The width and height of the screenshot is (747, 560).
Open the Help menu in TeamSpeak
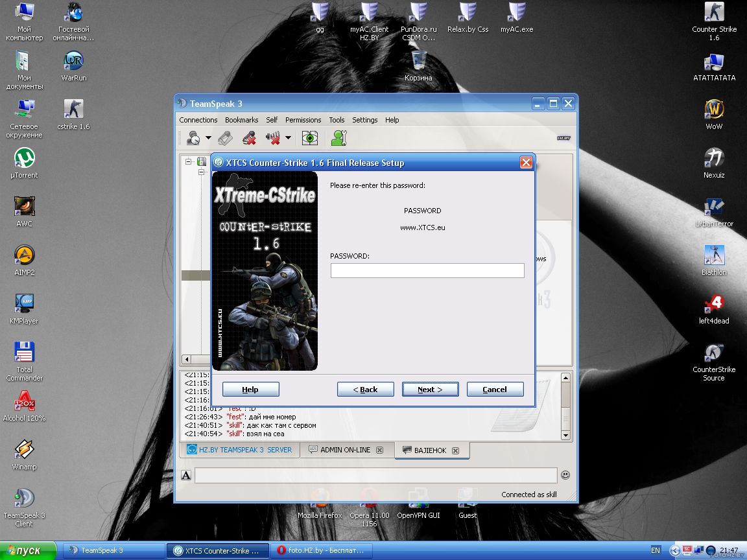[x=392, y=120]
